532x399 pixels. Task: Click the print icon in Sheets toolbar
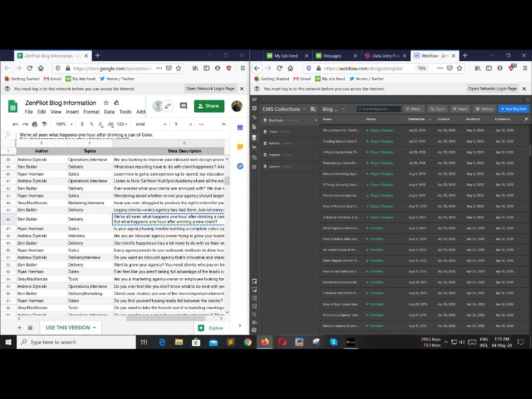coord(35,124)
